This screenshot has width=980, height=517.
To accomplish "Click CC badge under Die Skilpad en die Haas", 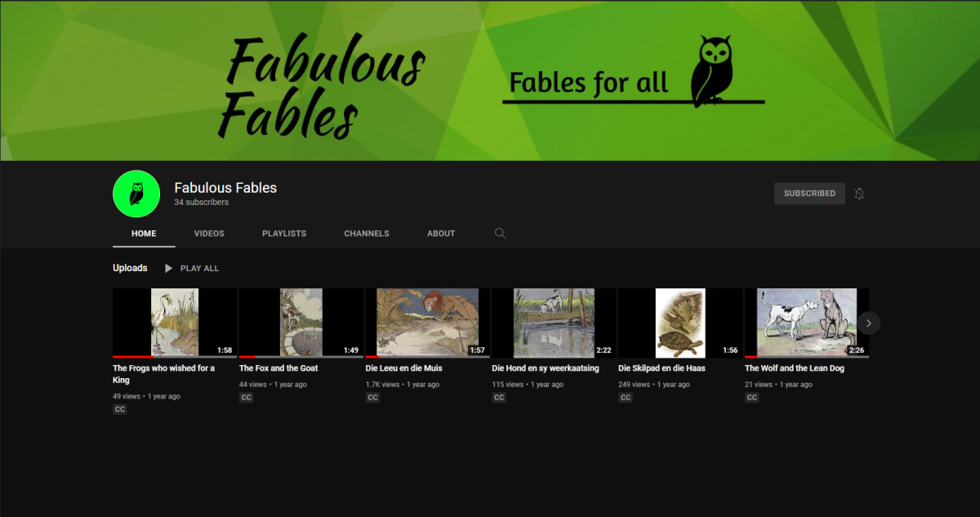I will pos(626,398).
